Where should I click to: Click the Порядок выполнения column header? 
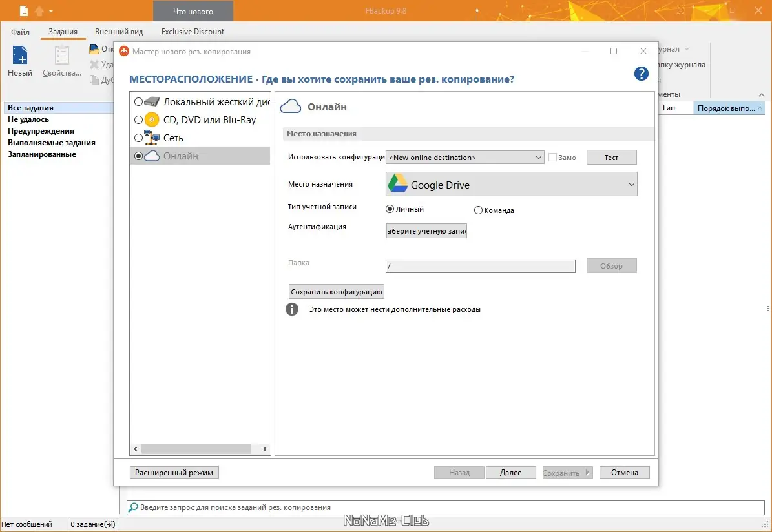(729, 108)
